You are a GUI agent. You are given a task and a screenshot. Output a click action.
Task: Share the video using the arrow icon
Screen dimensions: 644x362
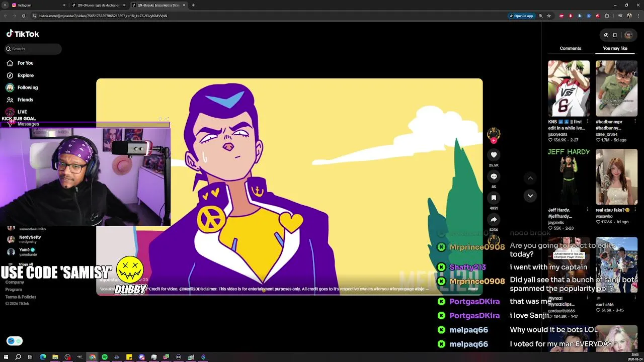coord(494,220)
